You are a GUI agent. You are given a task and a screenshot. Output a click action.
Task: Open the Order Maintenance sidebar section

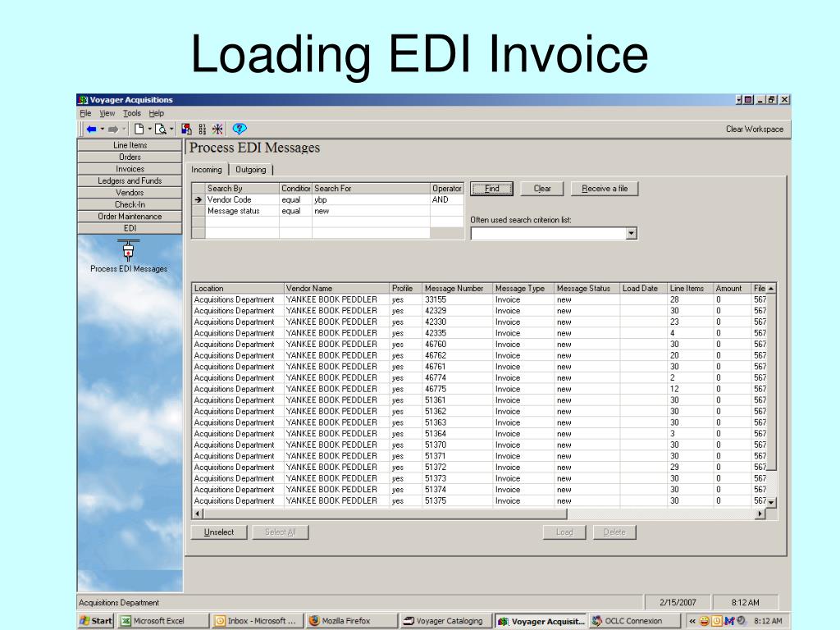[x=130, y=217]
